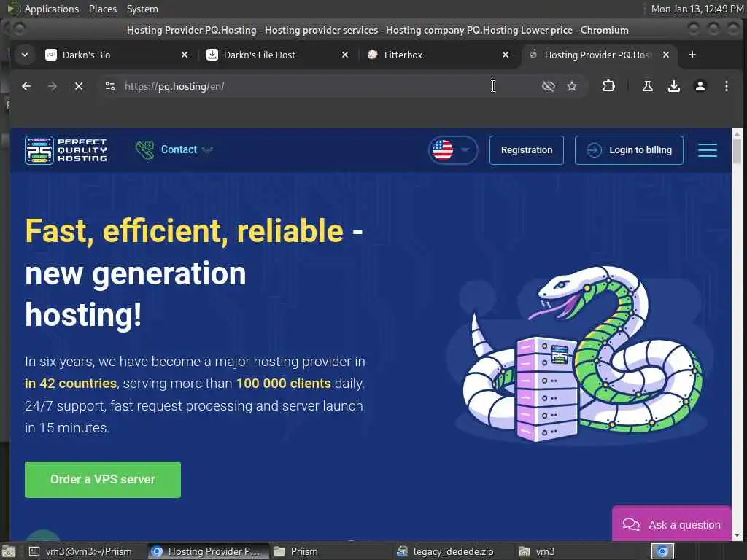
Task: Click the Perfect Quality Hosting logo
Action: [x=66, y=150]
